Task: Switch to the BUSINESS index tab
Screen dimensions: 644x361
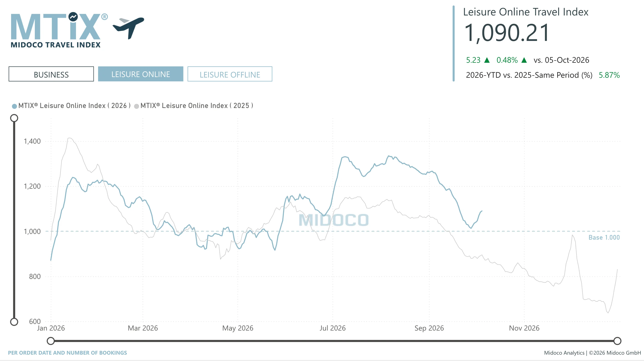Action: 51,74
